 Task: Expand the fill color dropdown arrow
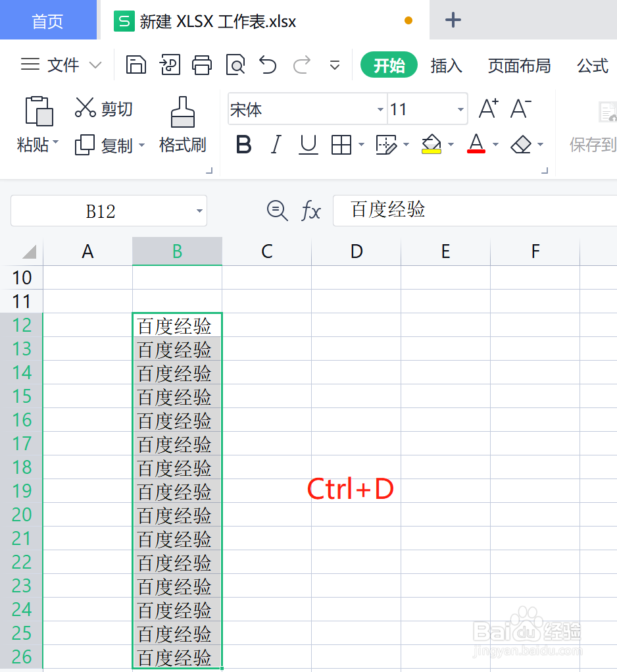[451, 144]
